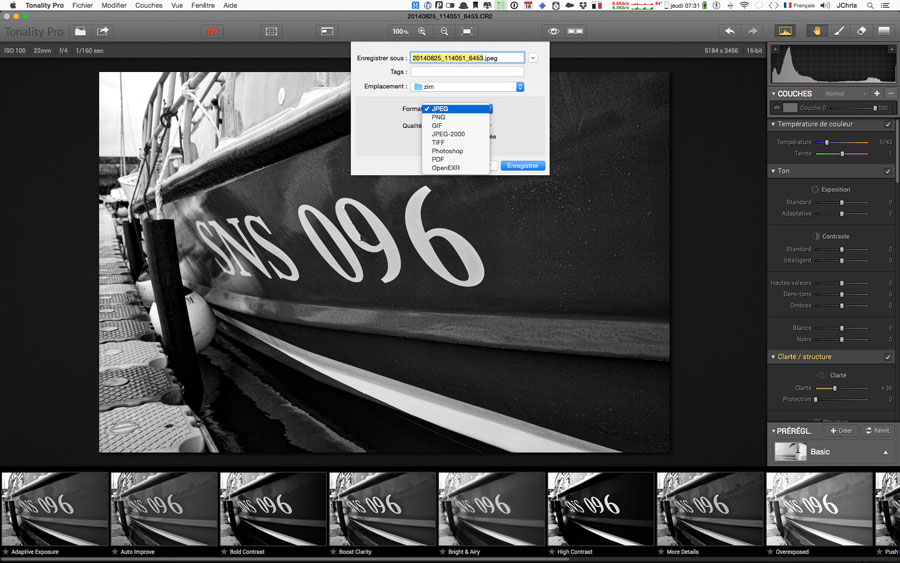Favorite the More Details preset star
This screenshot has width=900, height=563.
(x=661, y=552)
